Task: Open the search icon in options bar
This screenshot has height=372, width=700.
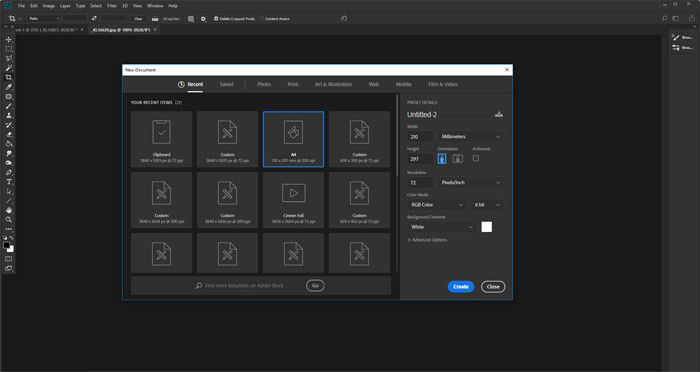Action: [664, 19]
